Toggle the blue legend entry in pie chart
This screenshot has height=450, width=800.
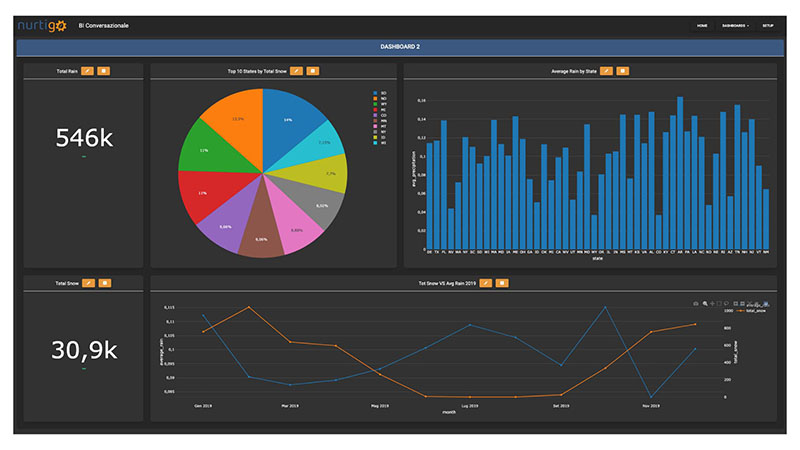[380, 93]
